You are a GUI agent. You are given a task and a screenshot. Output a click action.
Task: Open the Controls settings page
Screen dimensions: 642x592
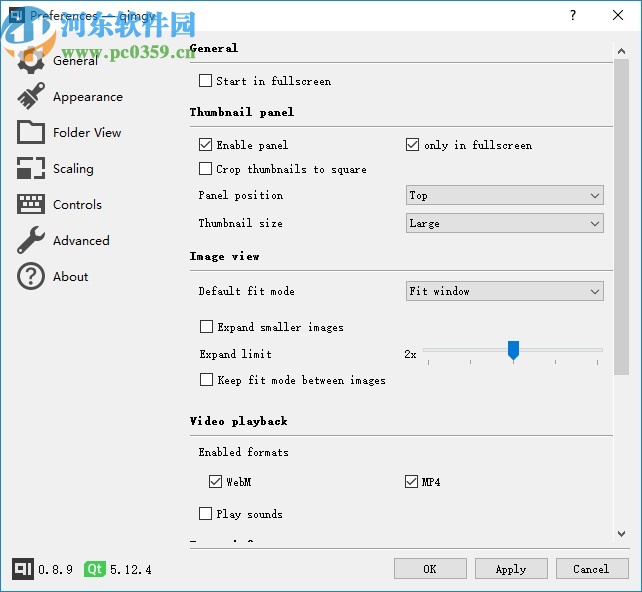coord(77,204)
